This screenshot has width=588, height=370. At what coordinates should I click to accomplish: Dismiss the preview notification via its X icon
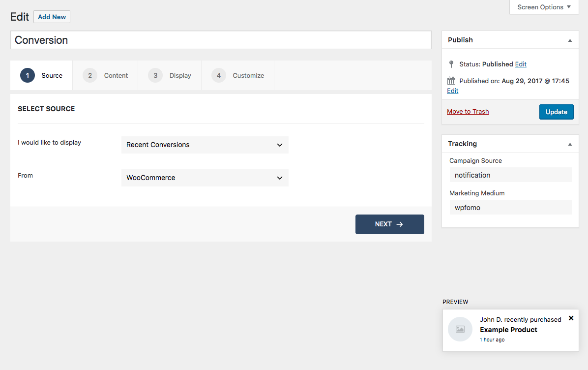click(x=571, y=318)
